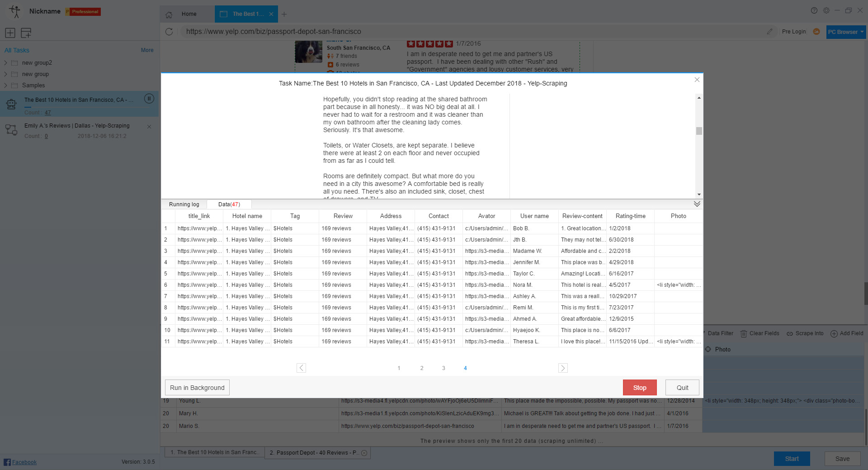868x470 pixels.
Task: Close the 'The Best 1...' tab
Action: pyautogui.click(x=271, y=14)
